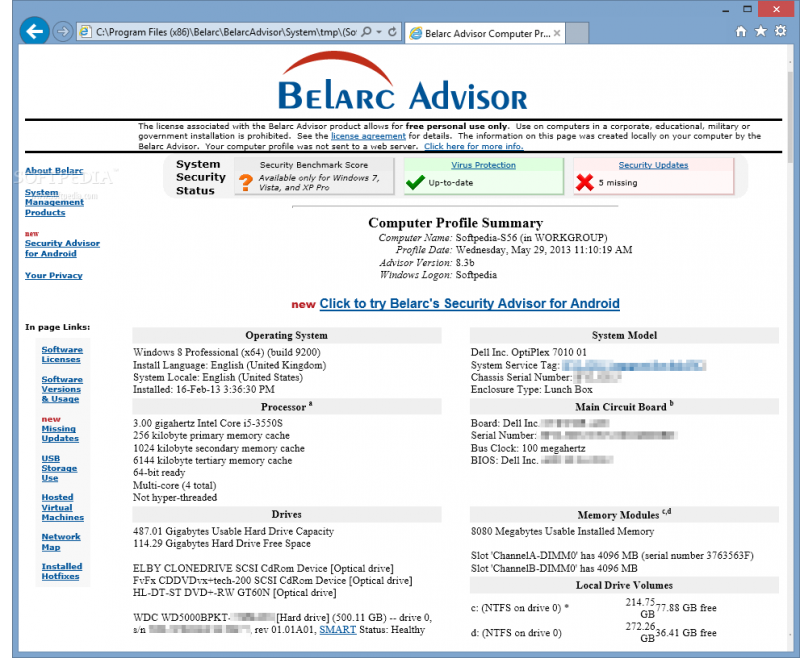Screen dimensions: 800x658
Task: Open the About Belarc link
Action: 54,170
